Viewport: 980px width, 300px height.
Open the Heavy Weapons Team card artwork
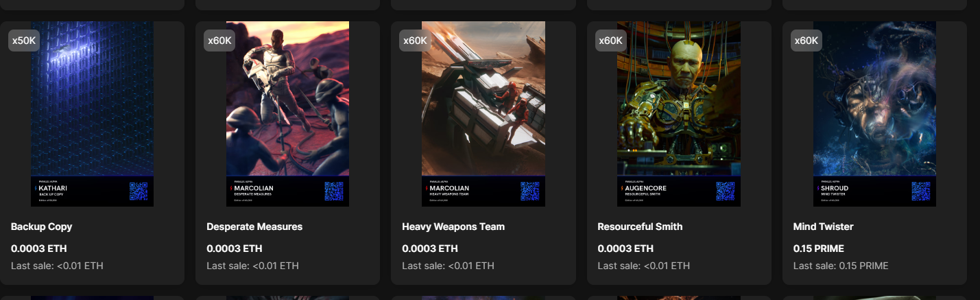pos(483,114)
